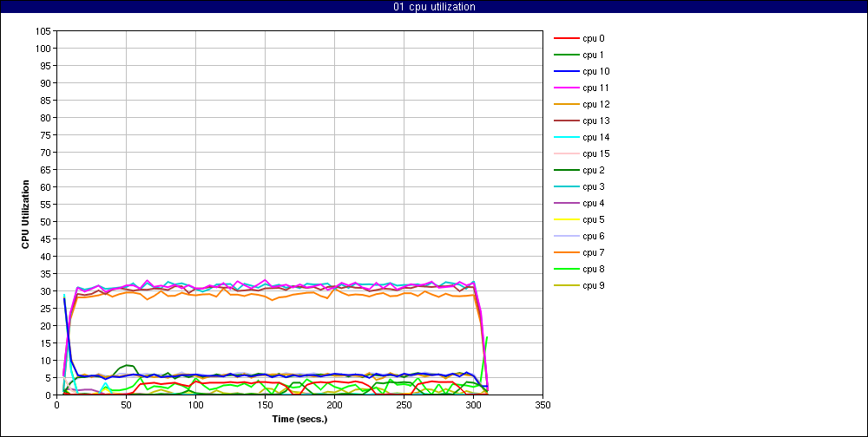
Task: Select the 'cpu 4' legend label
Action: tap(593, 203)
